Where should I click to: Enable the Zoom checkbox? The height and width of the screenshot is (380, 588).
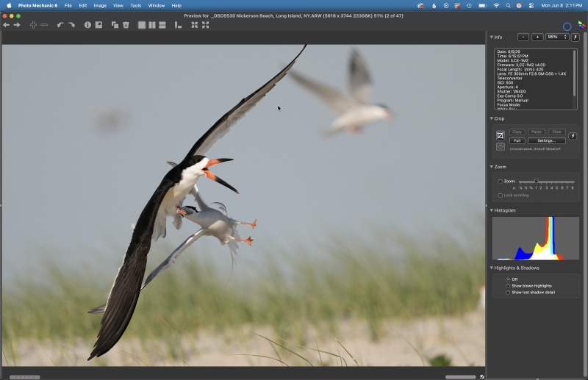(501, 182)
